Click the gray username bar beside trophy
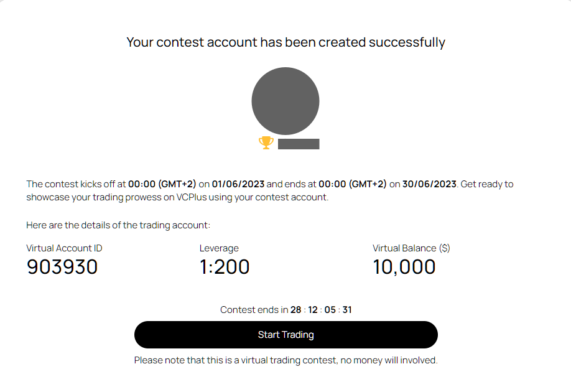The height and width of the screenshot is (392, 571). pyautogui.click(x=299, y=144)
